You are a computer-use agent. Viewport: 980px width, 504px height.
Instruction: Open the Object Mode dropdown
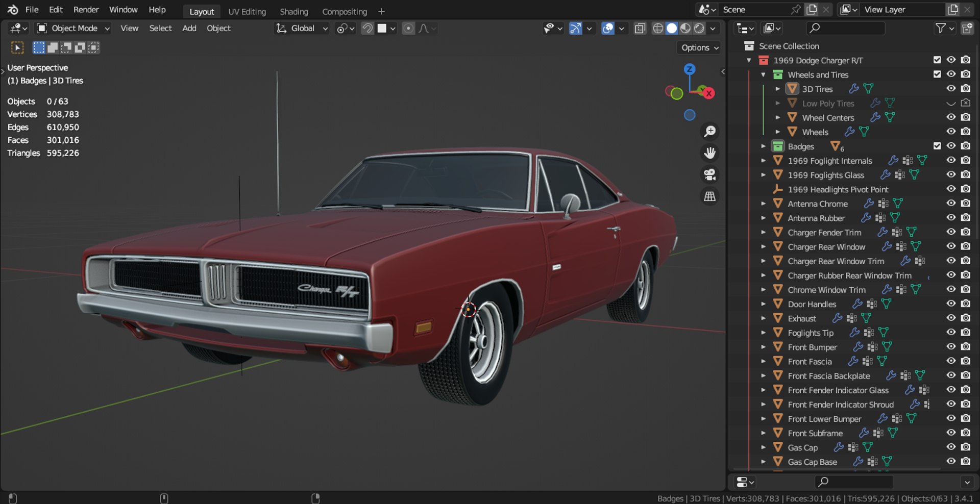(x=73, y=29)
